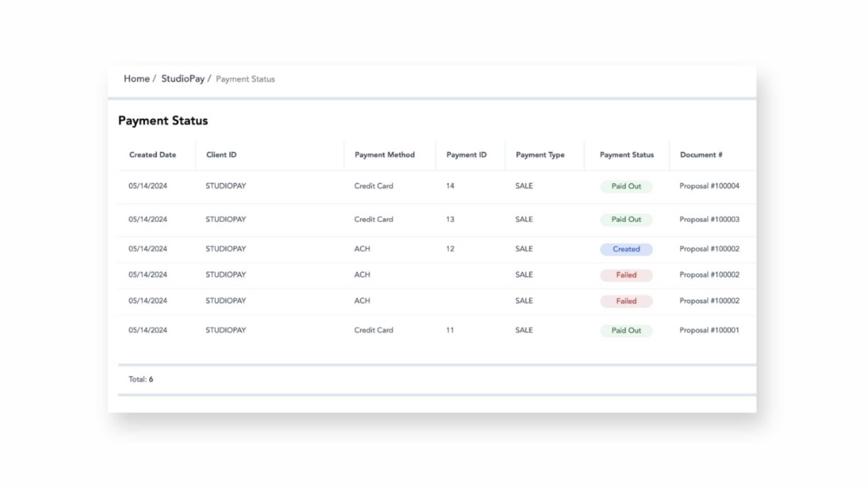
Task: Click the Document # column header
Action: coord(701,155)
